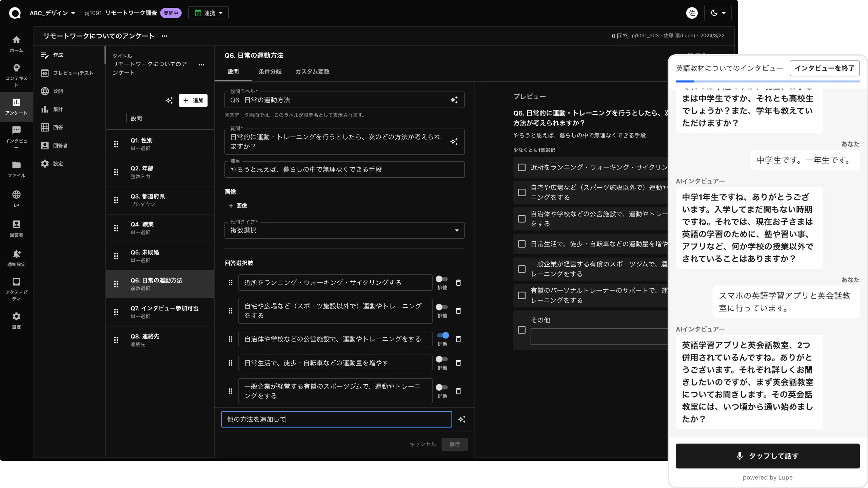Screen dimensions: 868x488
Task: Open ABC_デザイン workspace dropdown
Action: pos(52,13)
